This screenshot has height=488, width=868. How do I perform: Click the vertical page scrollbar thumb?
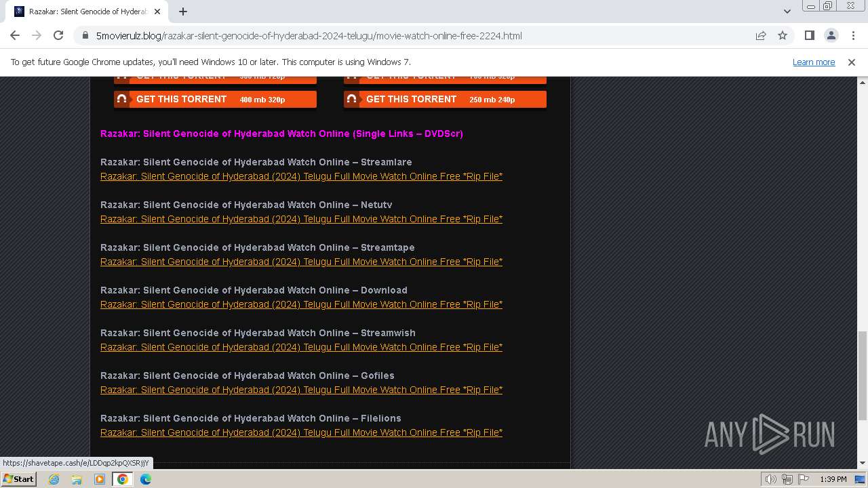[863, 375]
